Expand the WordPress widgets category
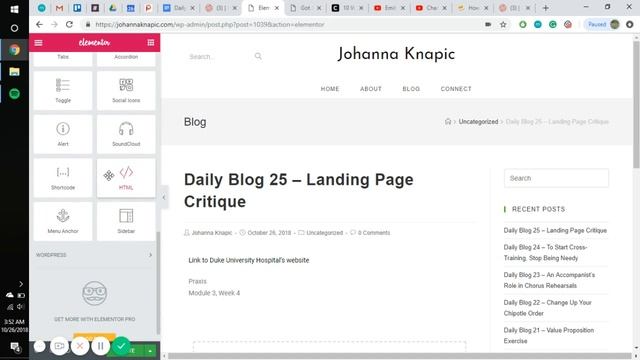 point(94,255)
